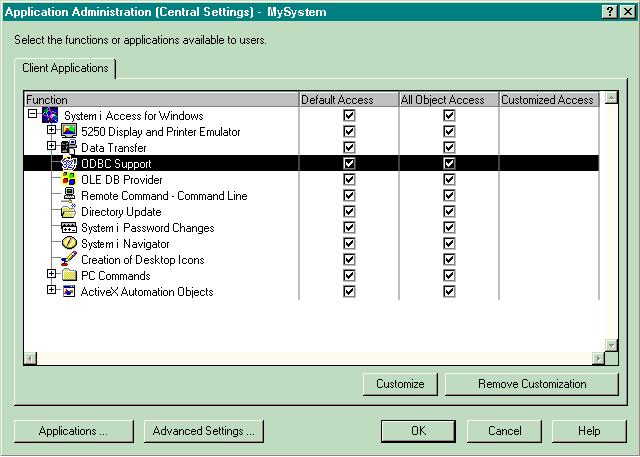
Task: Select the Remote Command - Command Line row
Action: click(x=311, y=195)
